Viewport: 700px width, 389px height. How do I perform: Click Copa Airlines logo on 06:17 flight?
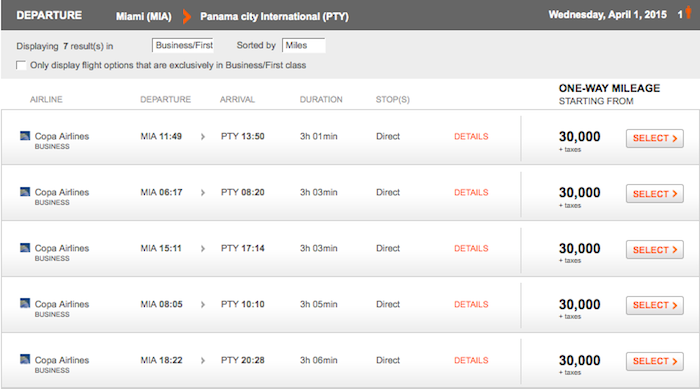click(x=25, y=192)
